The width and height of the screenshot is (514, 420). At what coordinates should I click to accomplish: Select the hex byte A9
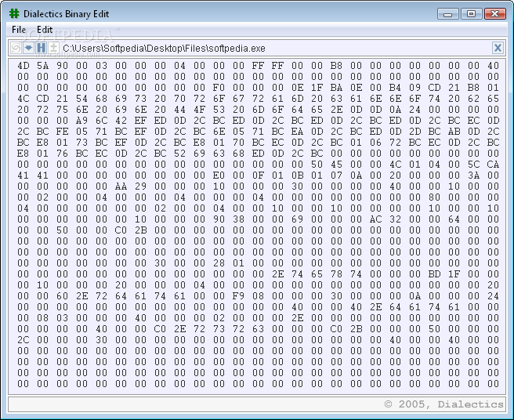click(82, 121)
